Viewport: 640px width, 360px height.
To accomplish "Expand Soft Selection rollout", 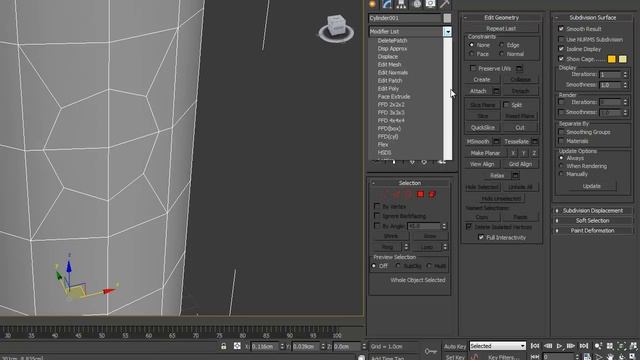I will tap(592, 220).
